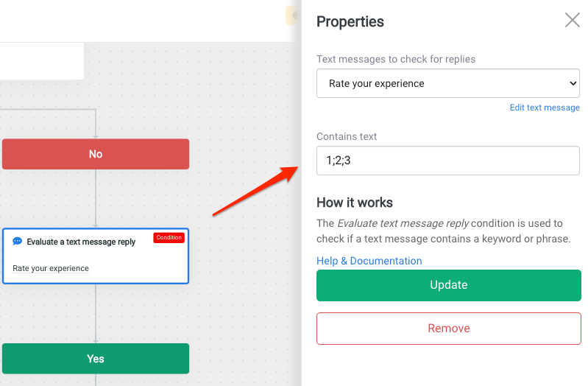The height and width of the screenshot is (386, 588).
Task: Focus the Contains text input field
Action: (448, 161)
